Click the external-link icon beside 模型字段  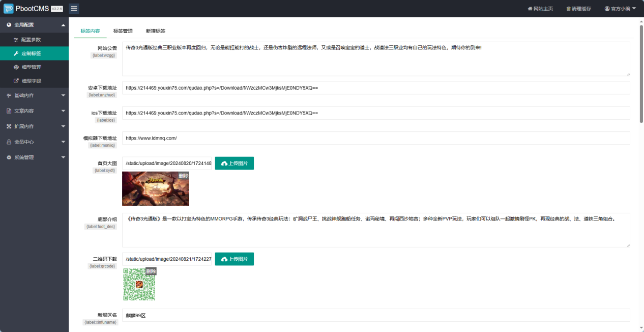point(16,81)
